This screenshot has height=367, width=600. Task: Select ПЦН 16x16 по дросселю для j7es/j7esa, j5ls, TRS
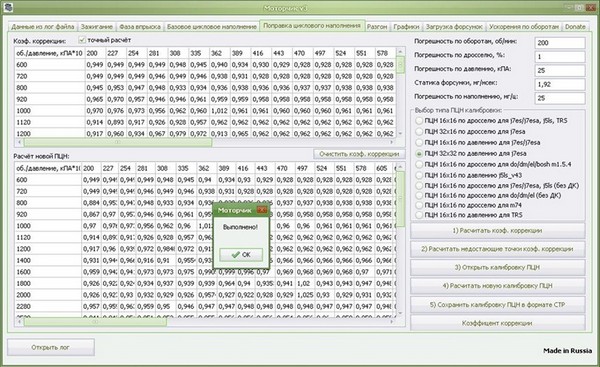(x=419, y=121)
